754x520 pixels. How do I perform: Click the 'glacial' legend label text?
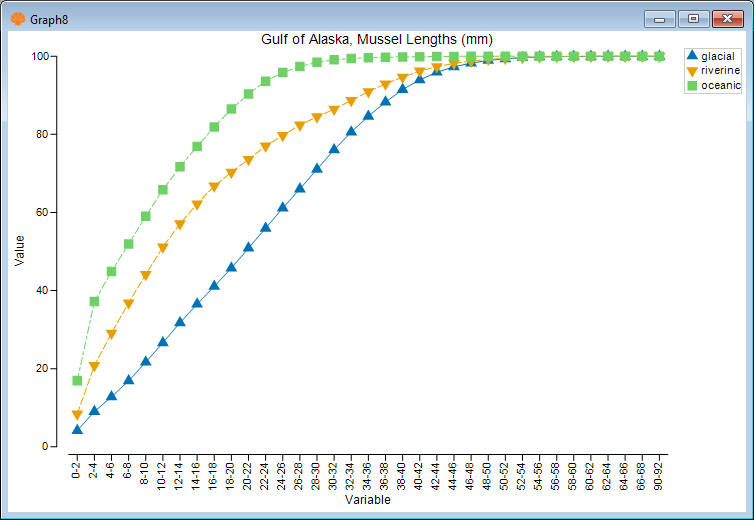(x=718, y=56)
